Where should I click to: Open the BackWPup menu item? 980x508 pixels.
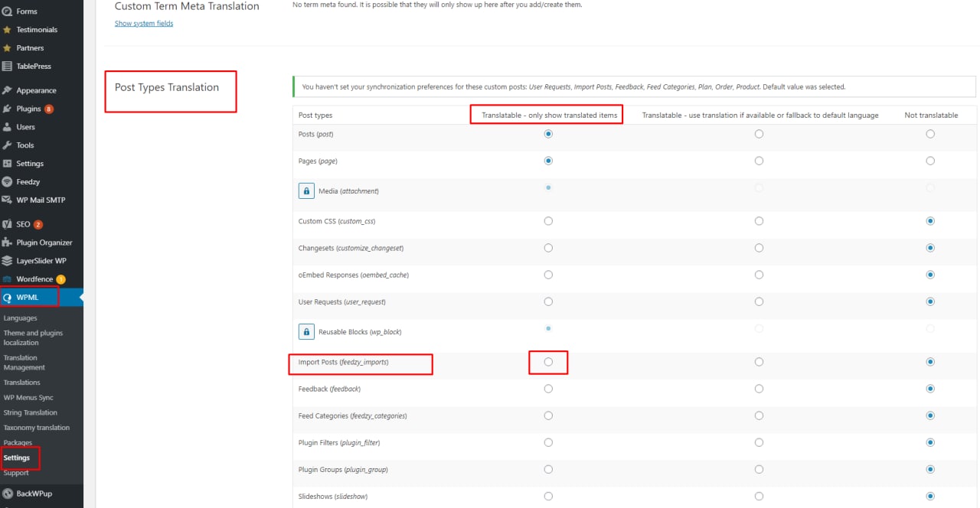click(x=41, y=493)
